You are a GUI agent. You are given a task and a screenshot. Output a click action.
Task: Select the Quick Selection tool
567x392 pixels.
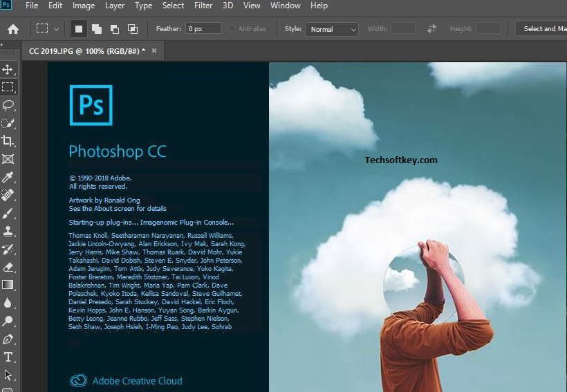[8, 123]
